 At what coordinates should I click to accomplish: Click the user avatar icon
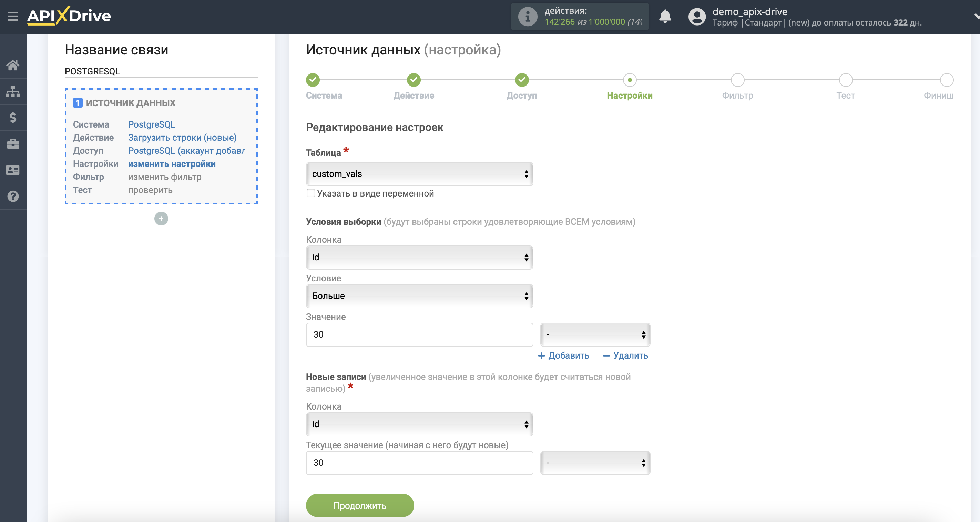click(697, 17)
